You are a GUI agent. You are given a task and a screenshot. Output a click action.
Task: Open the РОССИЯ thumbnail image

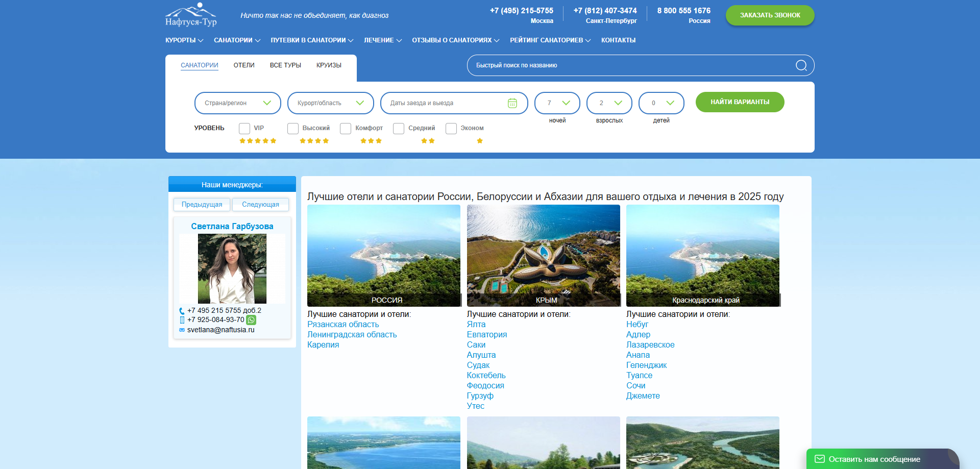pos(384,256)
